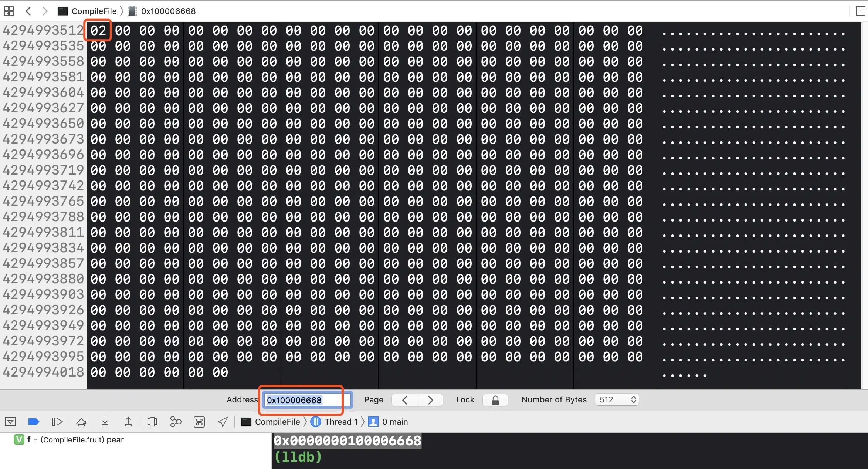868x469 pixels.
Task: Go to previous memory page
Action: (x=405, y=400)
